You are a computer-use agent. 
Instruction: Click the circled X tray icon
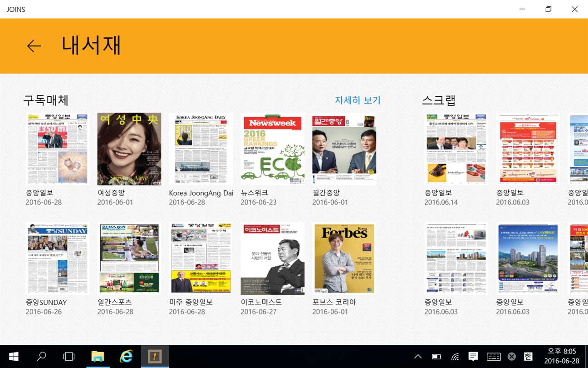512,357
